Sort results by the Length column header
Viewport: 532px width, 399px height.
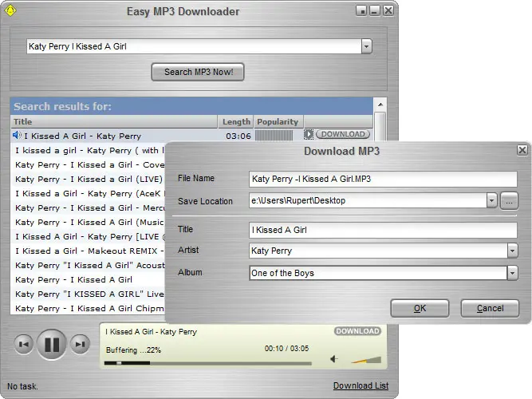pyautogui.click(x=236, y=122)
